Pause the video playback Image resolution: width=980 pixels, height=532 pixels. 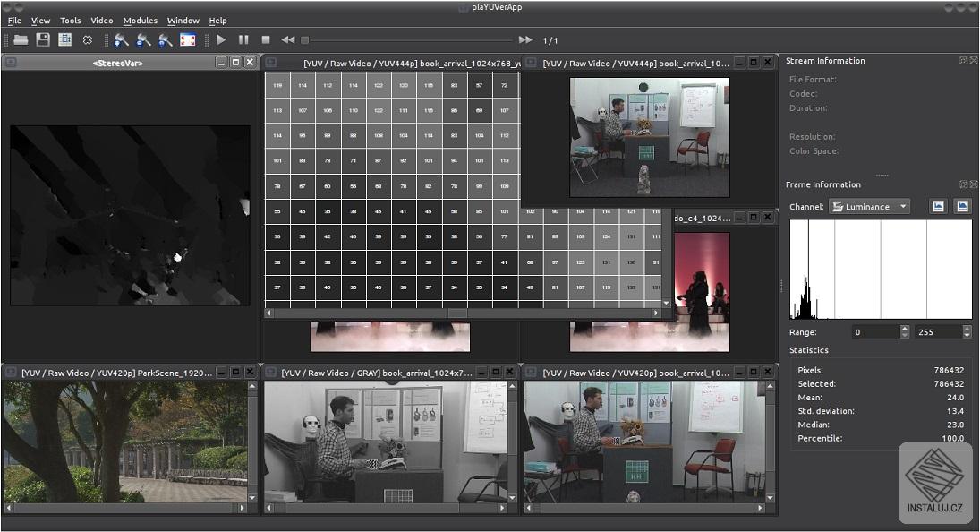tap(243, 40)
